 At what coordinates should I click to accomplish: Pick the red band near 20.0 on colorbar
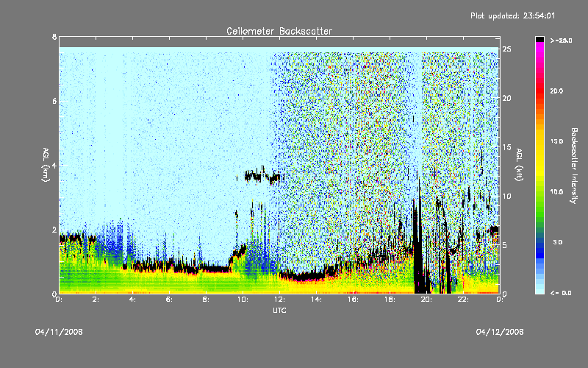[539, 91]
